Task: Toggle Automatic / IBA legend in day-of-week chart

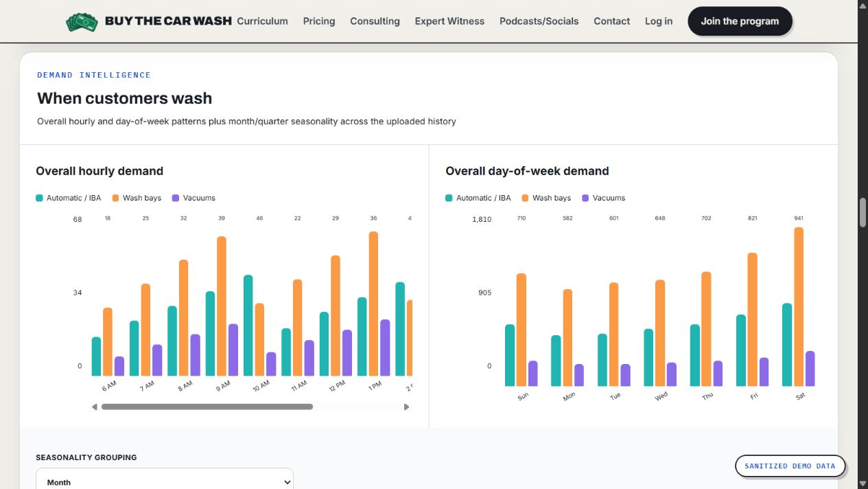Action: coord(478,198)
